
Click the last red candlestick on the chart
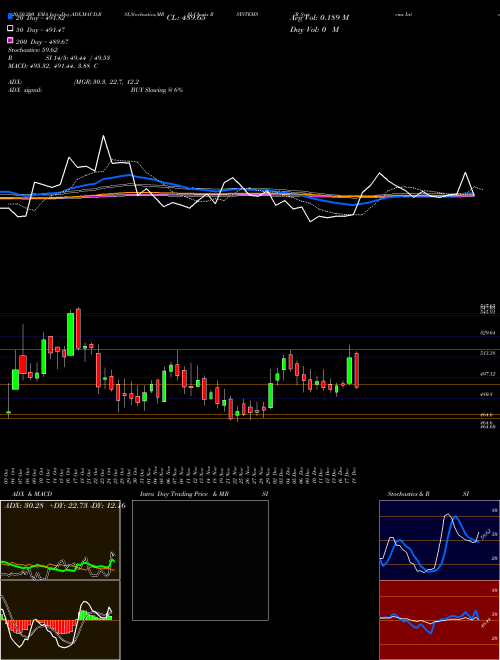[356, 370]
